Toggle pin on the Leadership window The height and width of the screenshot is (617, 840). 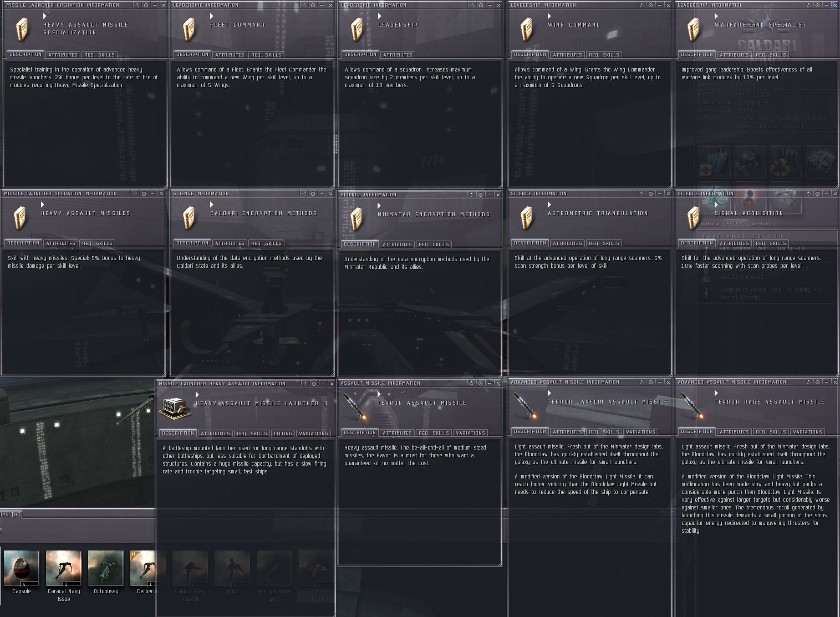472,5
